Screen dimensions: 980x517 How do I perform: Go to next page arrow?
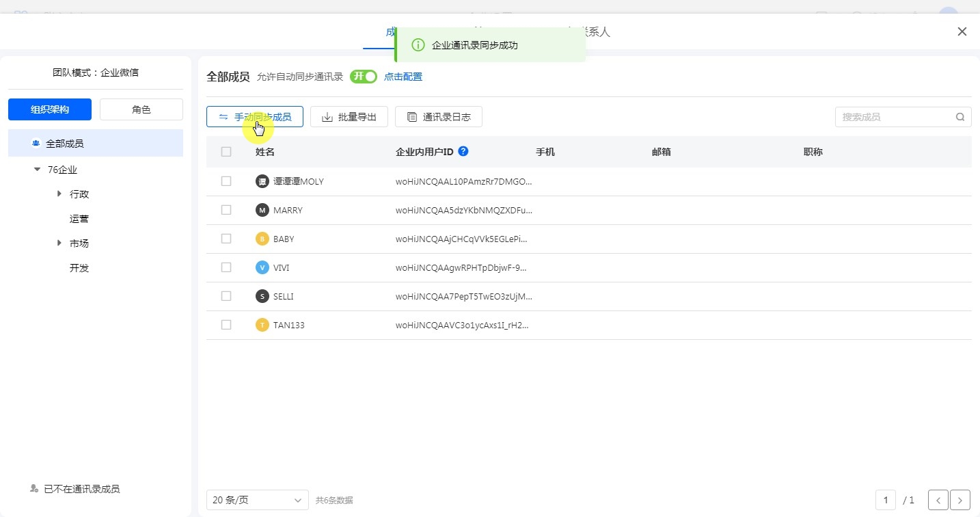click(960, 501)
